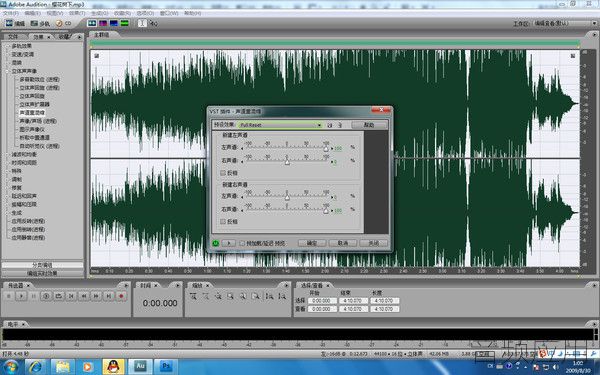Viewport: 600px width, 375px height.
Task: Expand the 时间和间距 tree node
Action: pos(7,163)
